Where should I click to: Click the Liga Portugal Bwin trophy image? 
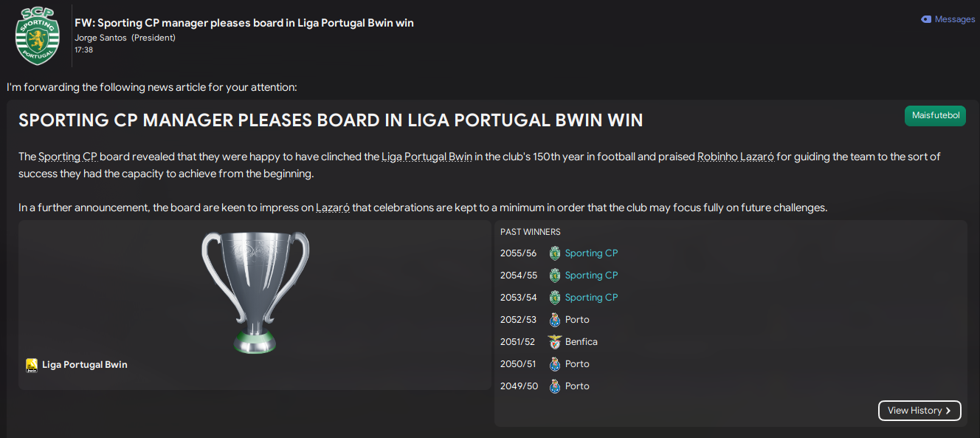(x=255, y=292)
